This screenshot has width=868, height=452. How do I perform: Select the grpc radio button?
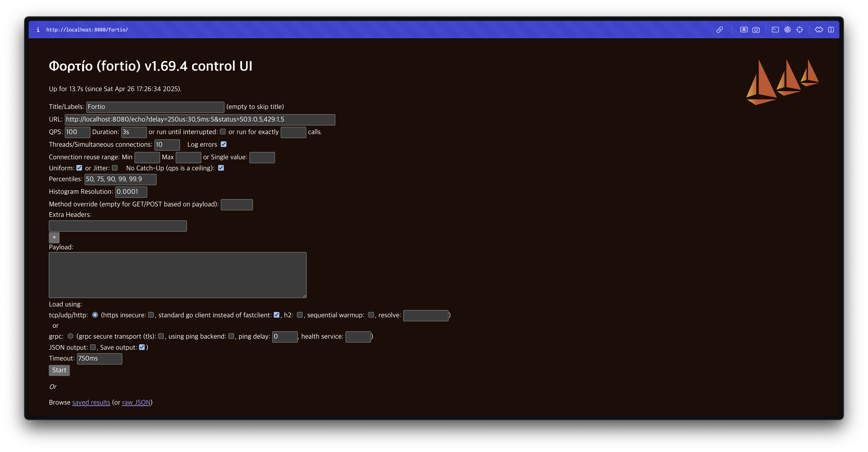[x=70, y=336]
